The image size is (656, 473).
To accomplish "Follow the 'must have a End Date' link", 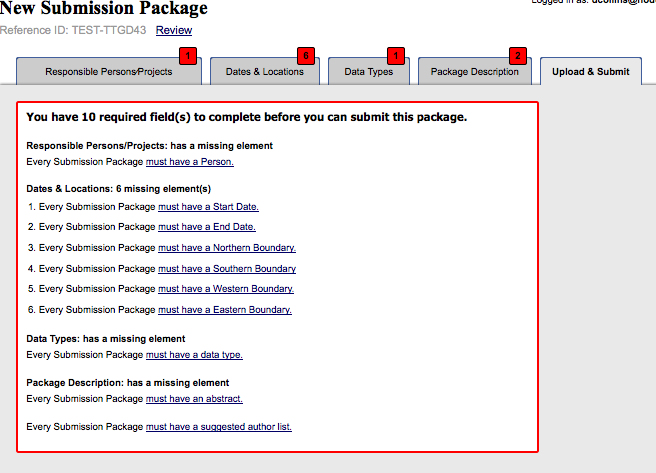I will coord(207,227).
